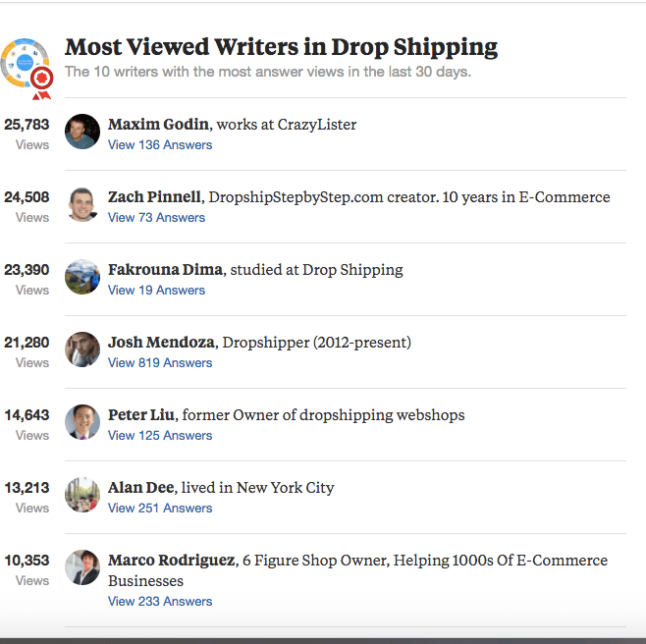
Task: Click Marco Rodriguez's profile picture
Action: tap(82, 567)
